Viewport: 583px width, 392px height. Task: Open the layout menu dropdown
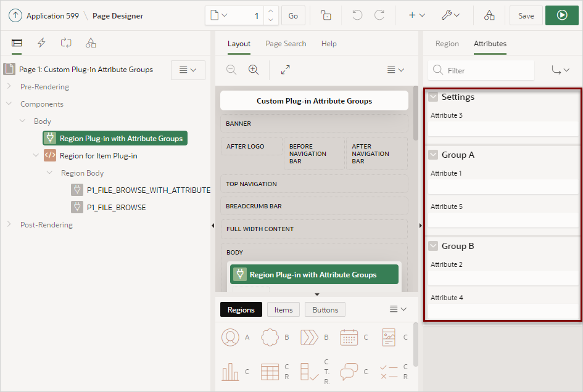coord(395,70)
